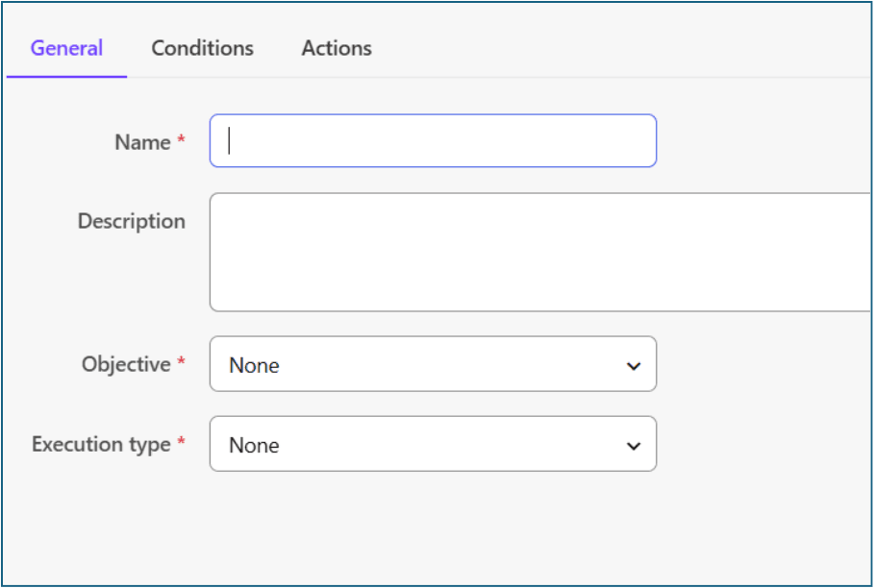Image resolution: width=874 pixels, height=588 pixels.
Task: Click the "Description" field label
Action: 132,221
